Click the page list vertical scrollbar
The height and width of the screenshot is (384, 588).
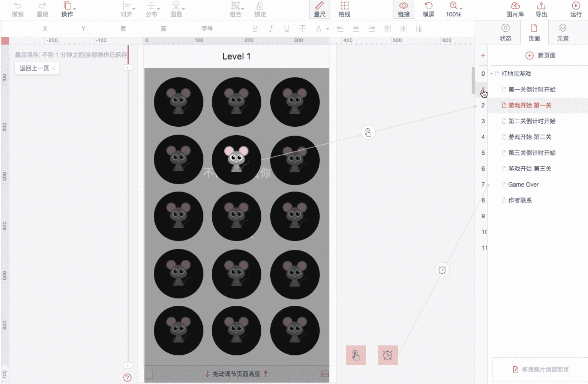tap(473, 80)
